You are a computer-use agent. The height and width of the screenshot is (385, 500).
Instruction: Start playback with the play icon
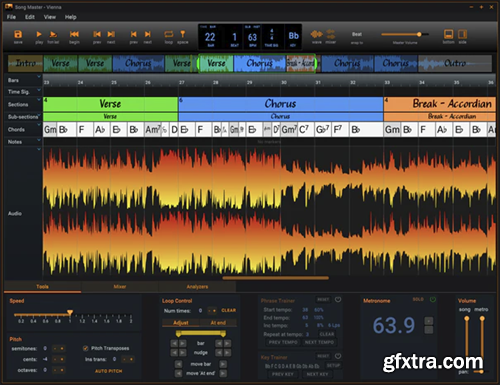pyautogui.click(x=39, y=34)
